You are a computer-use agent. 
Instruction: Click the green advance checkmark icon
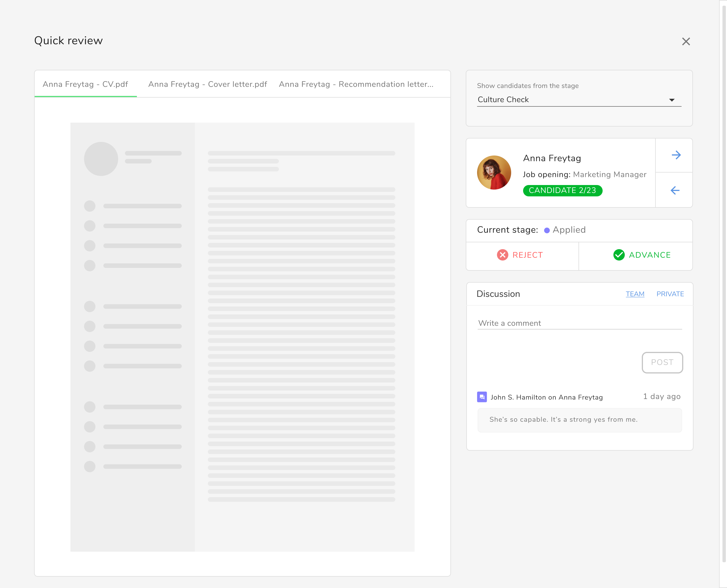tap(619, 255)
